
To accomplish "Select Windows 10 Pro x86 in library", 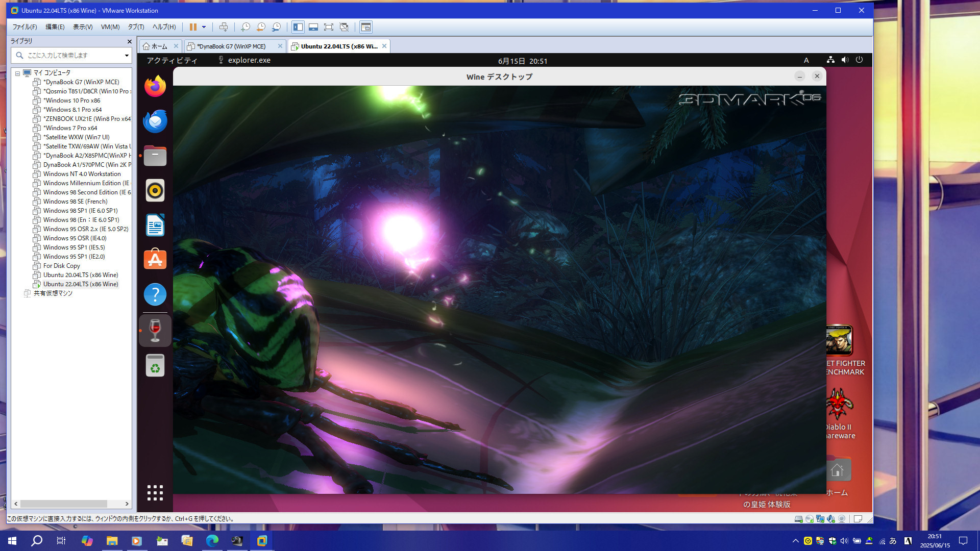I will 71,101.
